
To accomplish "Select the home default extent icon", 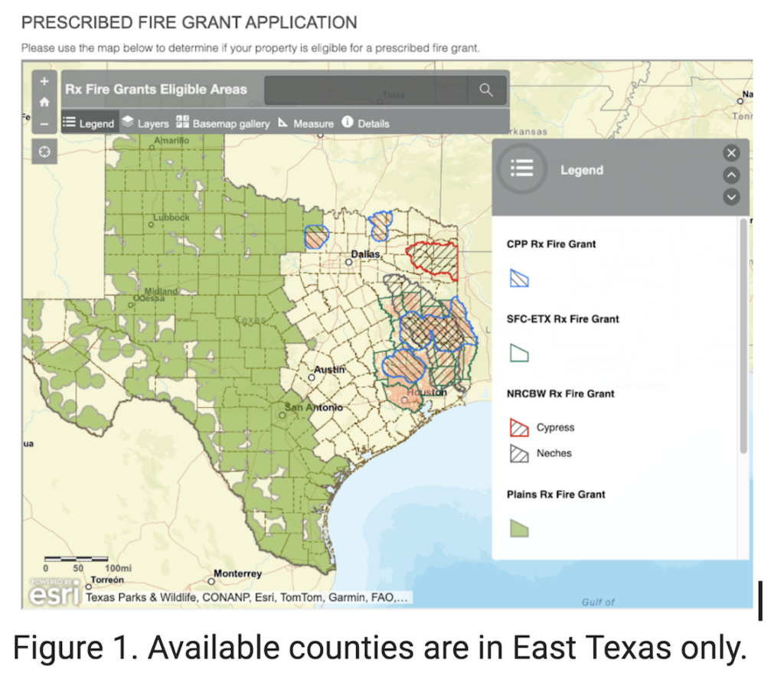I will pos(44,100).
